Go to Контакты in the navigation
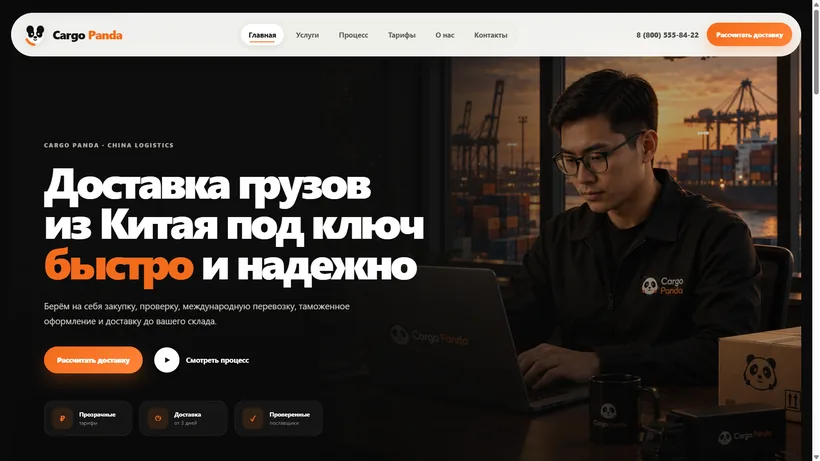This screenshot has width=820, height=461. (491, 35)
